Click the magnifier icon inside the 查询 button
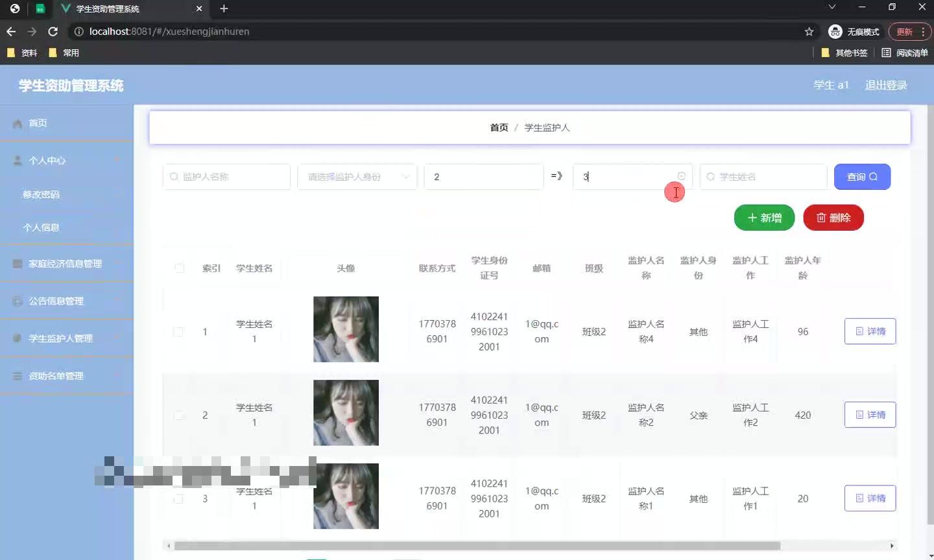 [873, 176]
